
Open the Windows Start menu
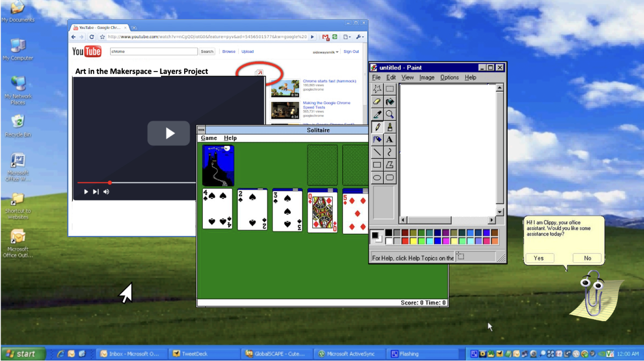[x=22, y=353]
